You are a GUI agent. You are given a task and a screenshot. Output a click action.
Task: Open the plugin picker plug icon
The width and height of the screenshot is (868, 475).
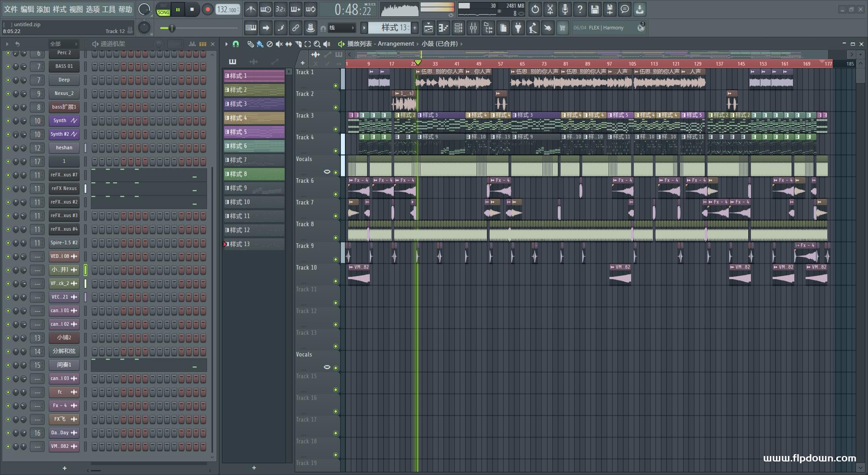[x=518, y=28]
